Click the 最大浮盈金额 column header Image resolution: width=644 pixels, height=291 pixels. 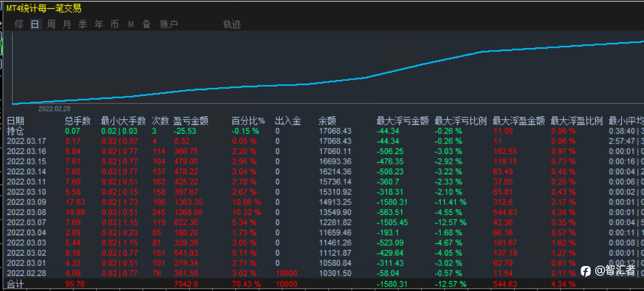point(519,121)
